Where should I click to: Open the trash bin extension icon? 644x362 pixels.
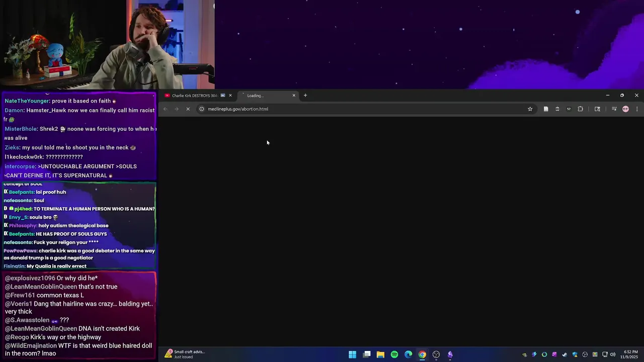coord(557,109)
